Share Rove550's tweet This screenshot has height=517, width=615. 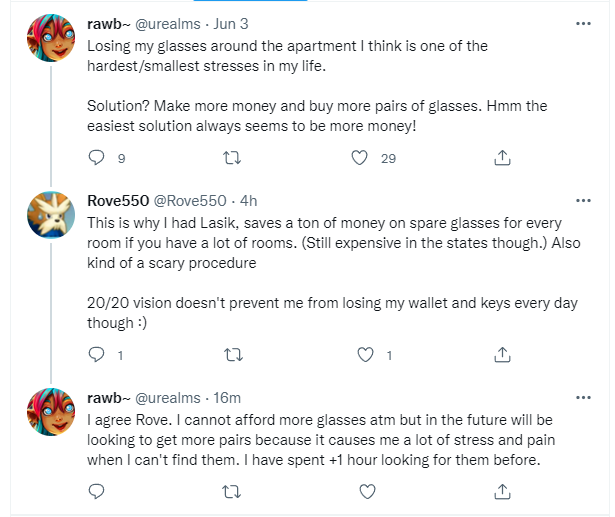502,355
